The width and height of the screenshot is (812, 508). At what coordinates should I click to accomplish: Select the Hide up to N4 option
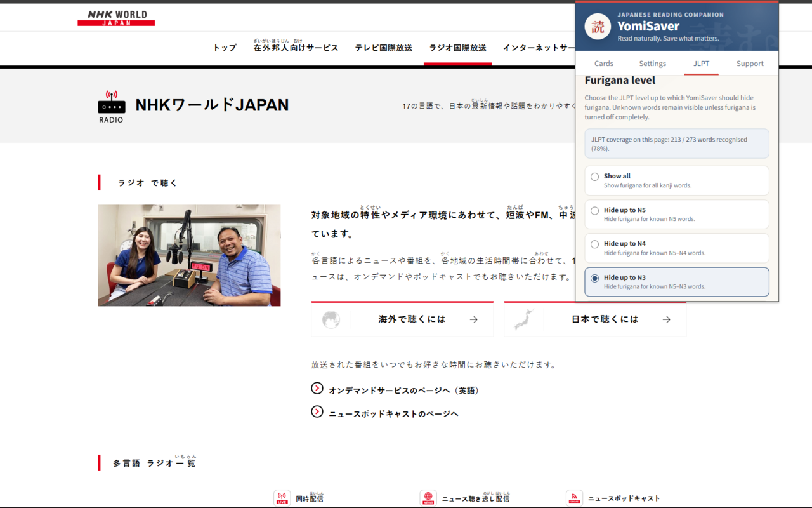677,248
